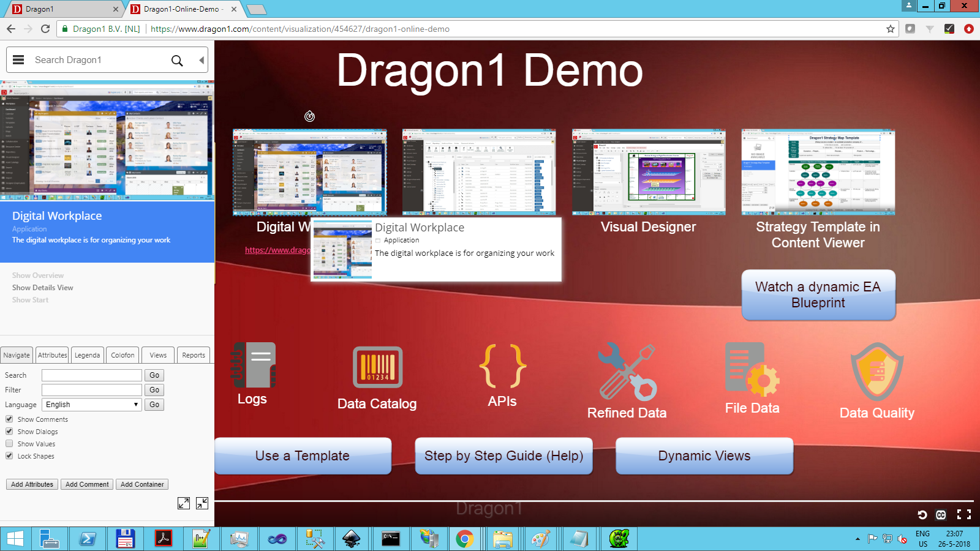Click the Add Comment button

coord(87,484)
